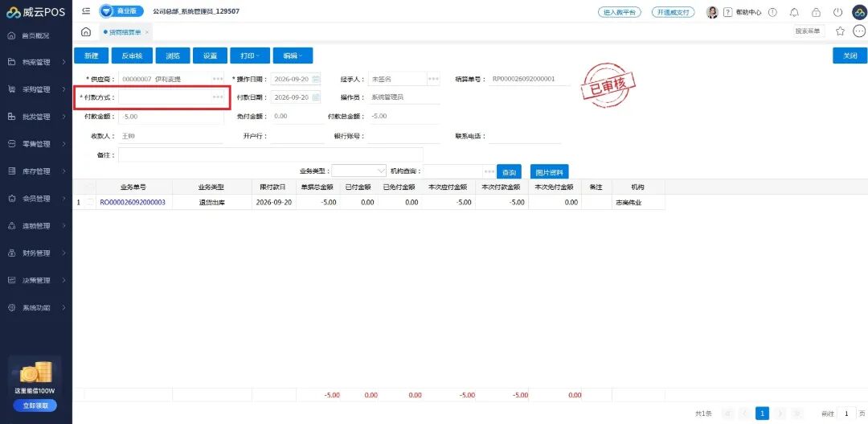
Task: Open the notification bell
Action: [794, 12]
